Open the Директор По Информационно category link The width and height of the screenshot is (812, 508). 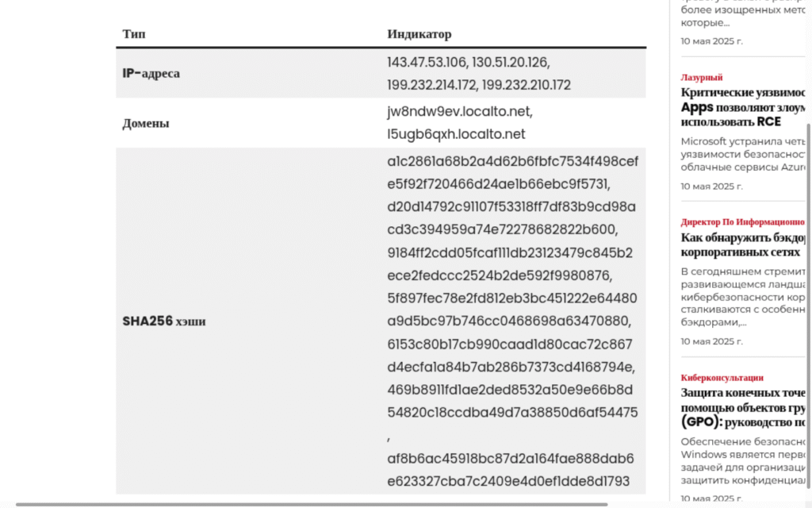[742, 222]
